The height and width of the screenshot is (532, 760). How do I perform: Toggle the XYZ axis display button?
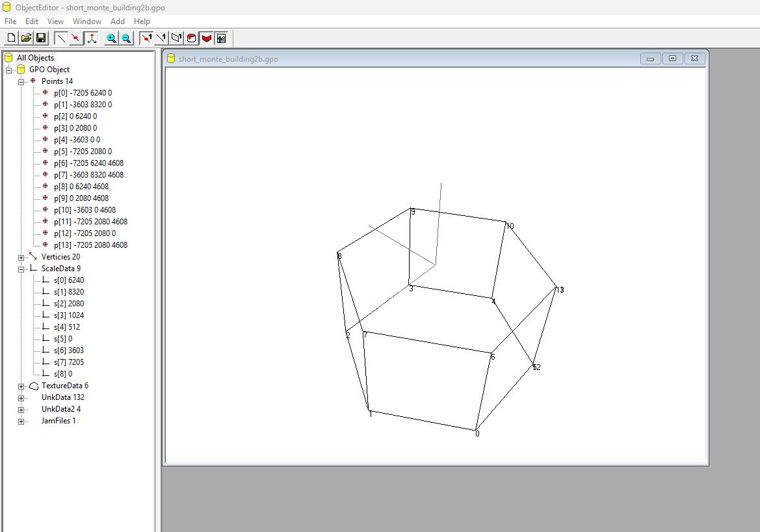[x=92, y=38]
